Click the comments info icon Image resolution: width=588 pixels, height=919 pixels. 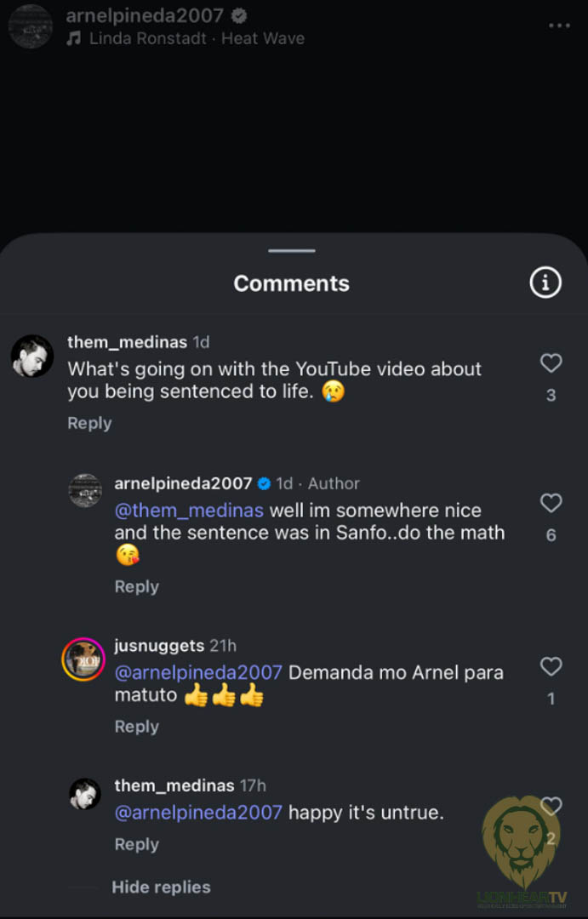click(x=545, y=282)
